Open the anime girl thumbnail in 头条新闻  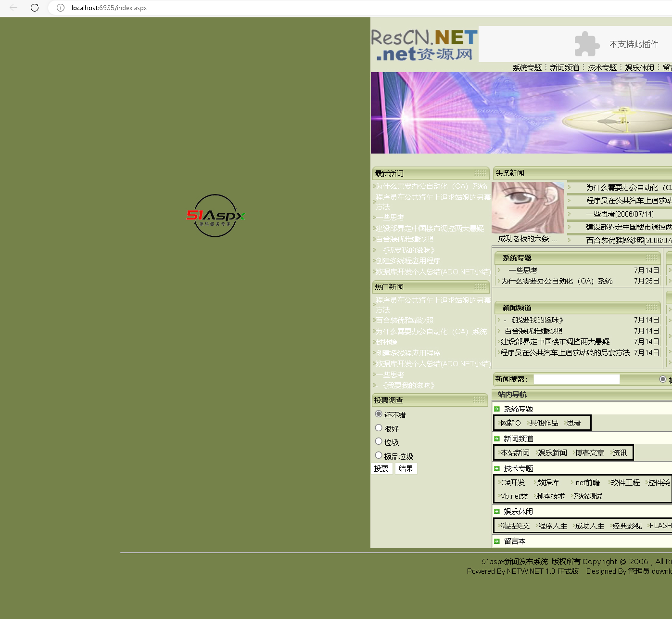click(528, 207)
